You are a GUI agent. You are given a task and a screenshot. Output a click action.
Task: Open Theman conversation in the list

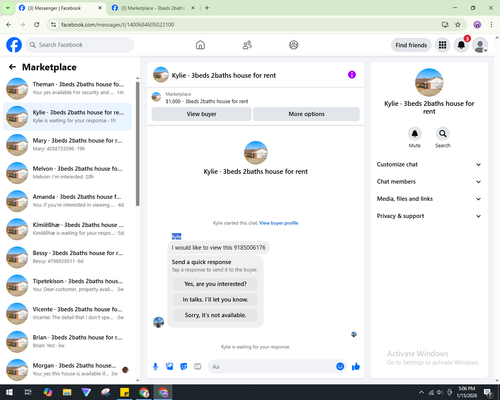point(67,88)
